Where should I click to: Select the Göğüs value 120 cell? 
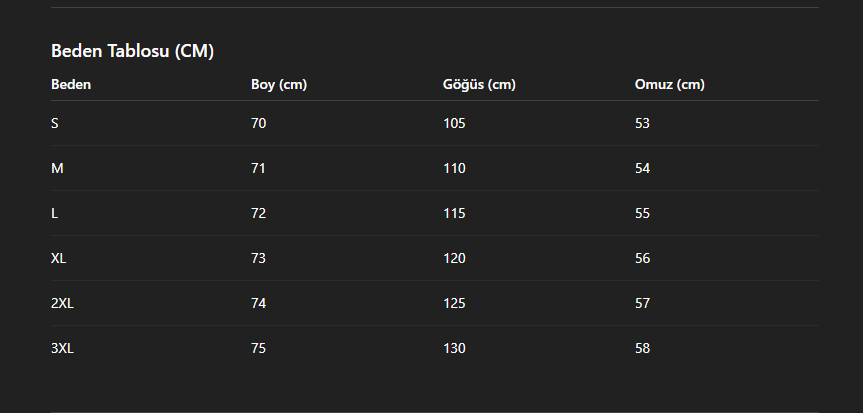(x=454, y=258)
